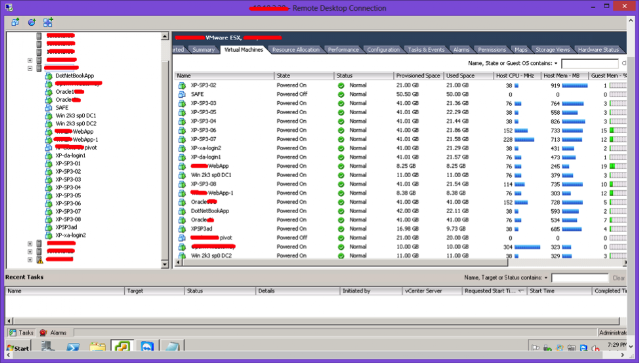Click Host CPU - MHz column header
Screen dimensions: 640x364
517,76
